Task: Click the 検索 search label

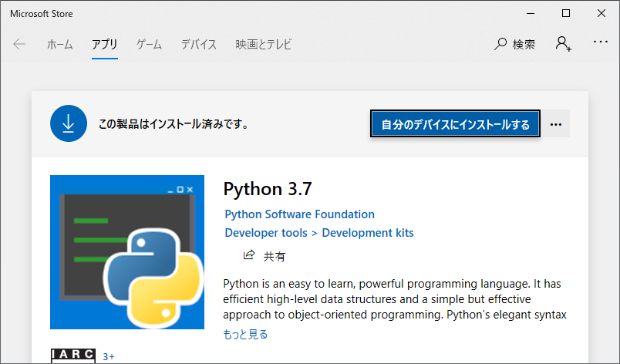Action: pos(524,44)
